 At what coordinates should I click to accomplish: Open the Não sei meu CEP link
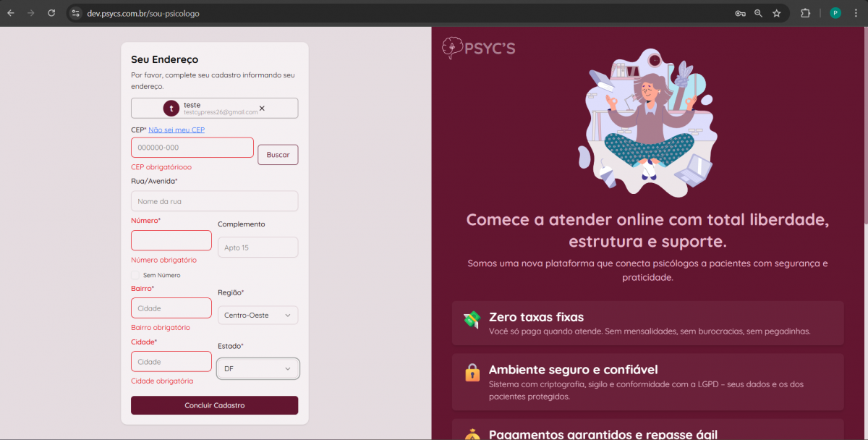click(176, 130)
